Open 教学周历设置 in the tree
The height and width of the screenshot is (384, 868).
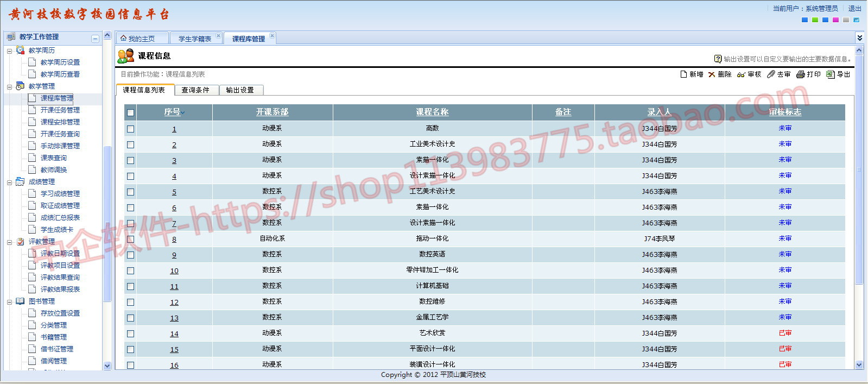click(x=60, y=62)
